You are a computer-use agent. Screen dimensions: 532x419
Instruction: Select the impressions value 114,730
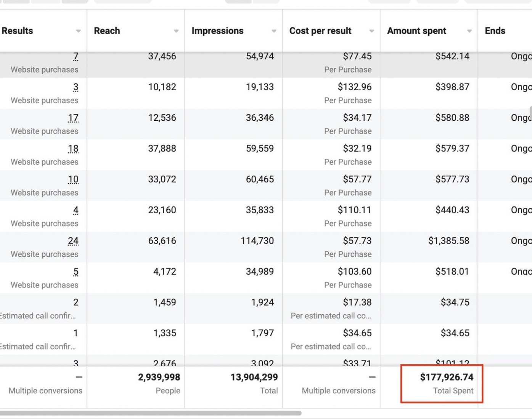pyautogui.click(x=257, y=241)
